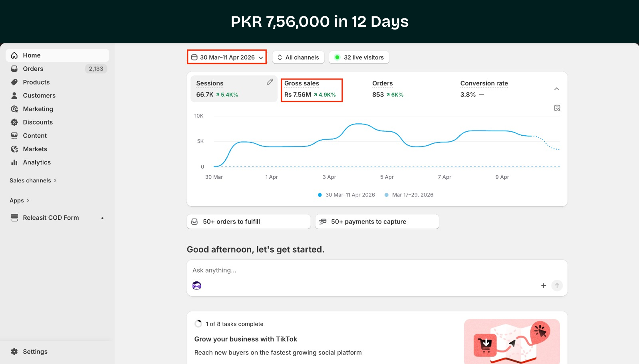This screenshot has height=364, width=639.
Task: Click the pencil edit icon on Sessions card
Action: coord(270,82)
